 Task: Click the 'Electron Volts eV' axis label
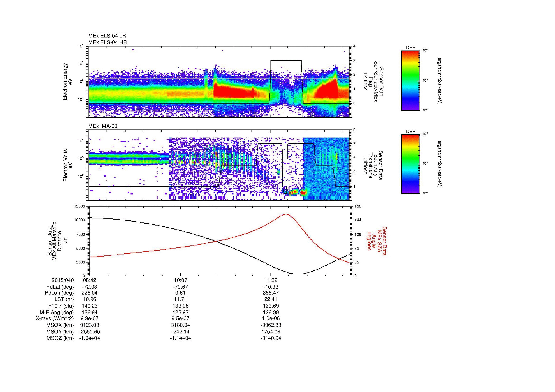point(68,166)
